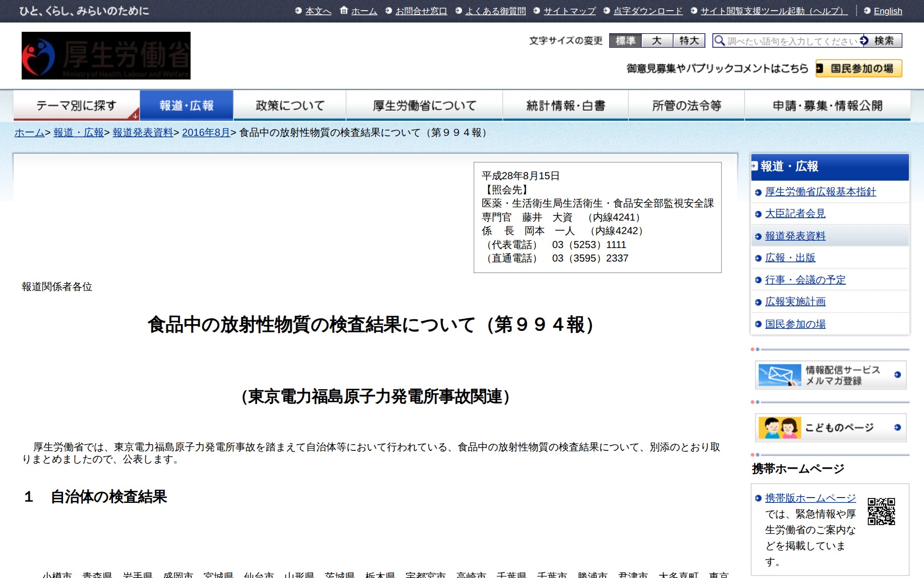Click the mobile homepage QR code
This screenshot has width=924, height=578.
pos(881,512)
